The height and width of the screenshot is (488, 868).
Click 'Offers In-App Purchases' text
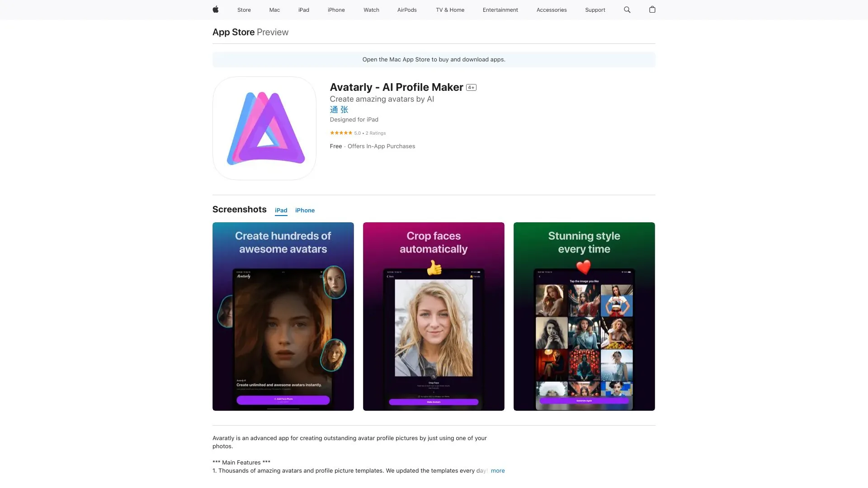pos(381,146)
